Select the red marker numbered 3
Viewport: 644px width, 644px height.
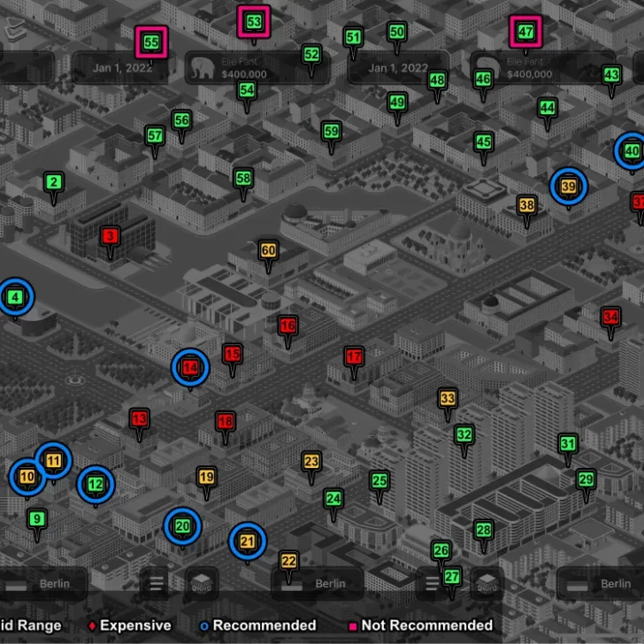(x=110, y=236)
